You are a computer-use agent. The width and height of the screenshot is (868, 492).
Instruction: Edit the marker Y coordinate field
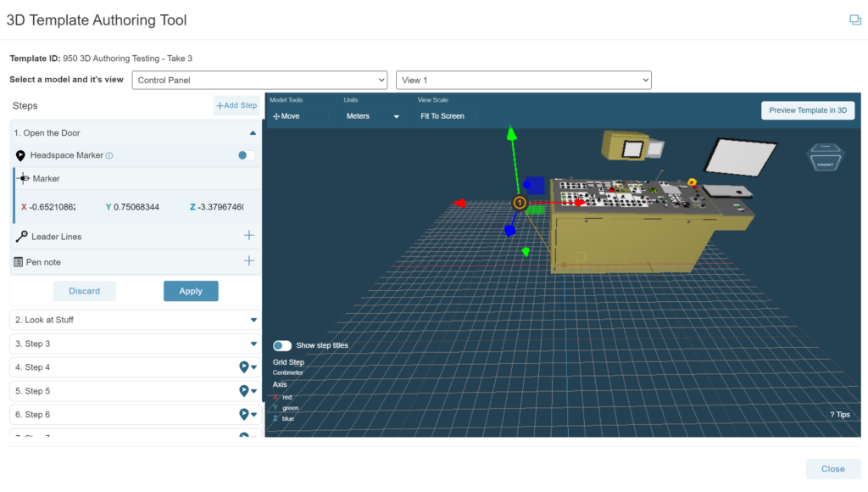(x=136, y=207)
